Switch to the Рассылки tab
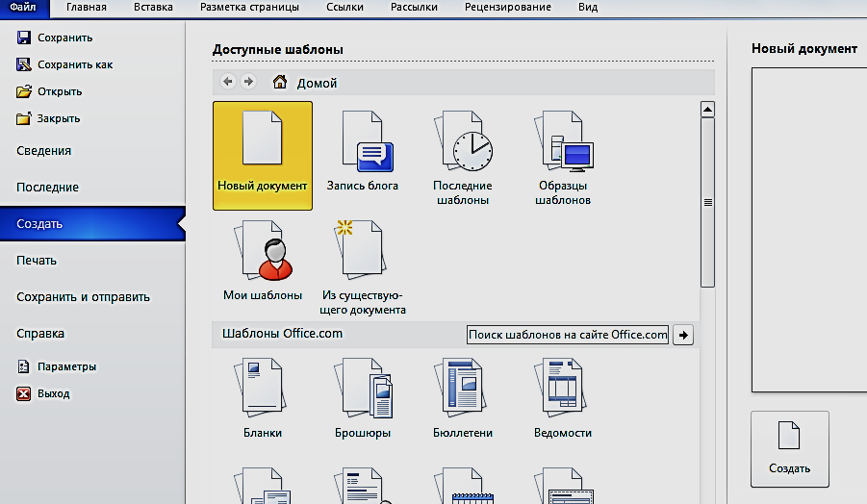 tap(414, 7)
